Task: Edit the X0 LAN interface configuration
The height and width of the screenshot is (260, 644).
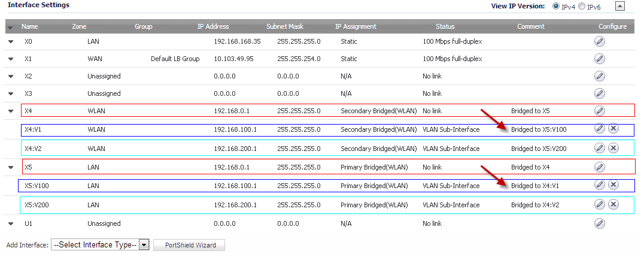Action: coord(600,41)
